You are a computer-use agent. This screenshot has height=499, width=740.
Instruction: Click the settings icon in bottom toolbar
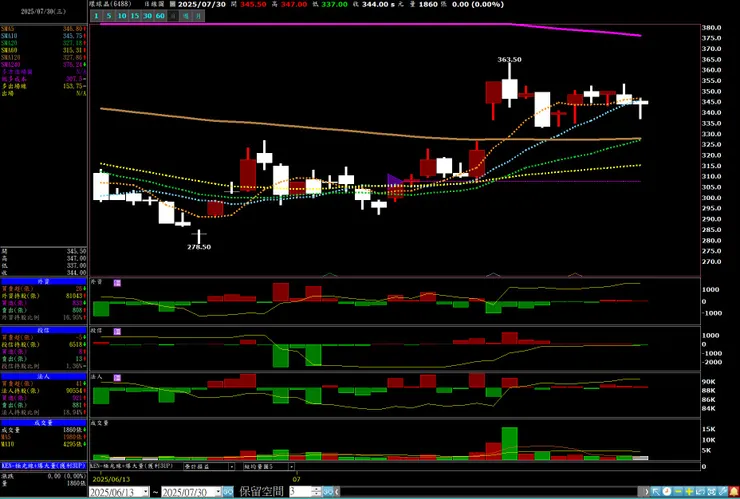[x=712, y=491]
